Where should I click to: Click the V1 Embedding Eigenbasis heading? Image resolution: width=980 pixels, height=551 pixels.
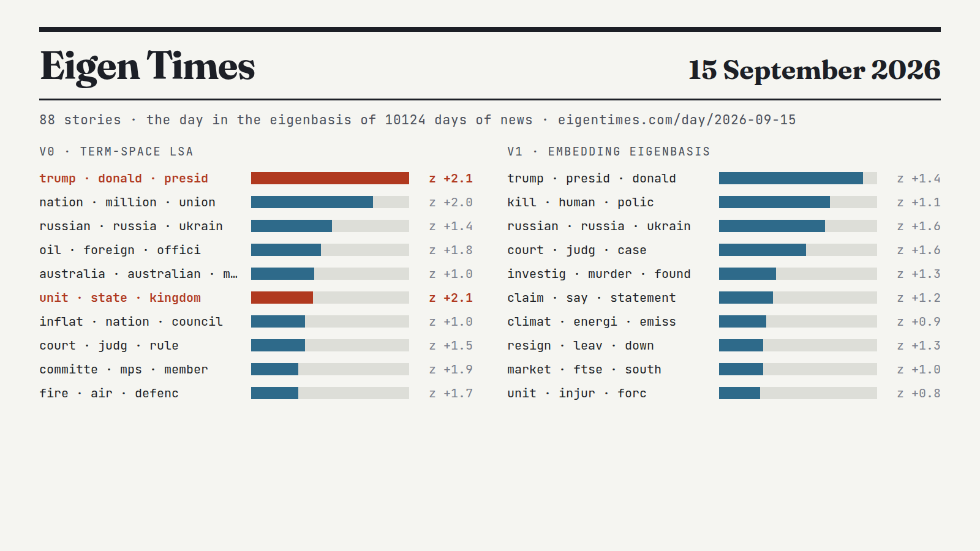tap(609, 151)
